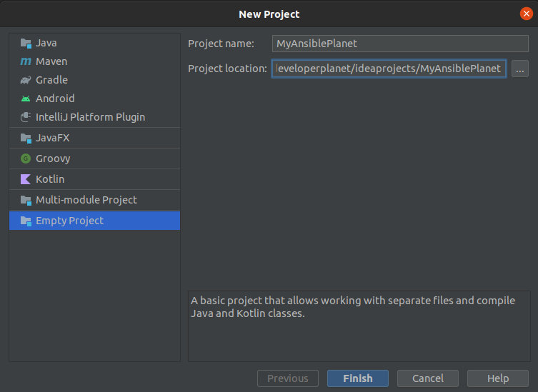538x392 pixels.
Task: Click the JavaFX folder icon
Action: 26,138
